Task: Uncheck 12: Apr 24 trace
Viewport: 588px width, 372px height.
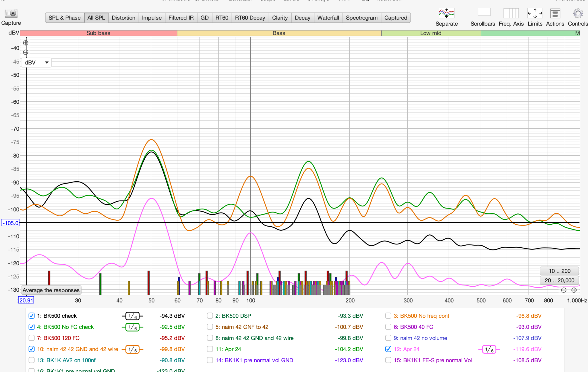Action: point(388,349)
